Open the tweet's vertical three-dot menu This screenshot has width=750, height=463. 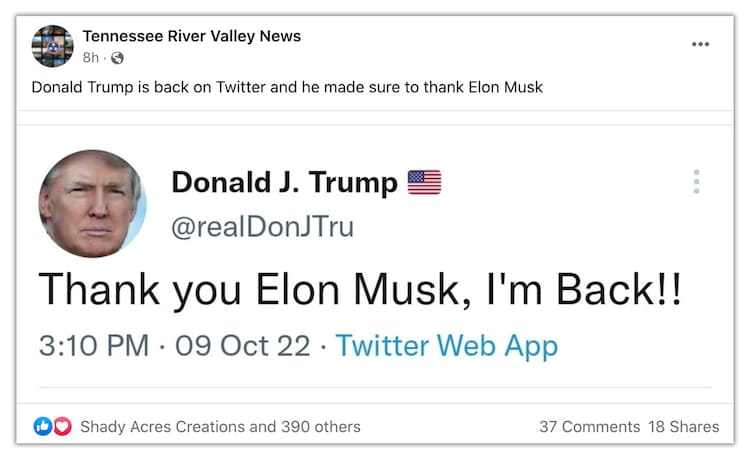[x=696, y=182]
